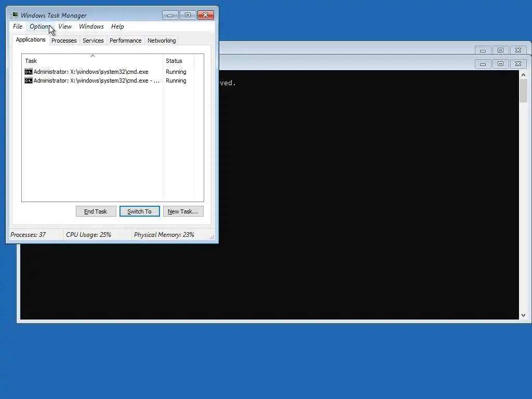Maximize the front command prompt window
This screenshot has width=532, height=399.
pyautogui.click(x=500, y=64)
